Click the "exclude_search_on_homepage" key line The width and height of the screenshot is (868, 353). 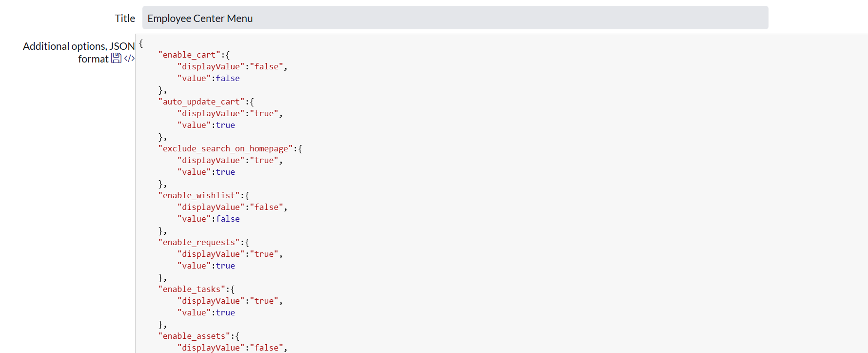tap(225, 148)
